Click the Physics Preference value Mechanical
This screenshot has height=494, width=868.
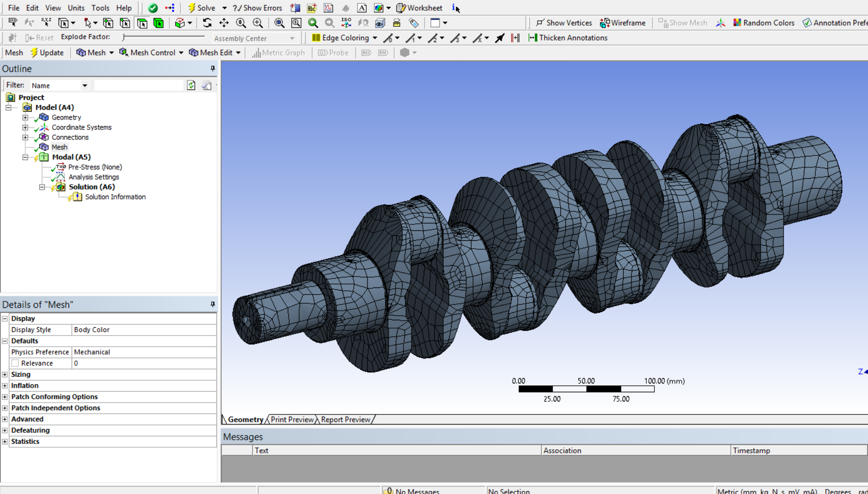pos(144,352)
